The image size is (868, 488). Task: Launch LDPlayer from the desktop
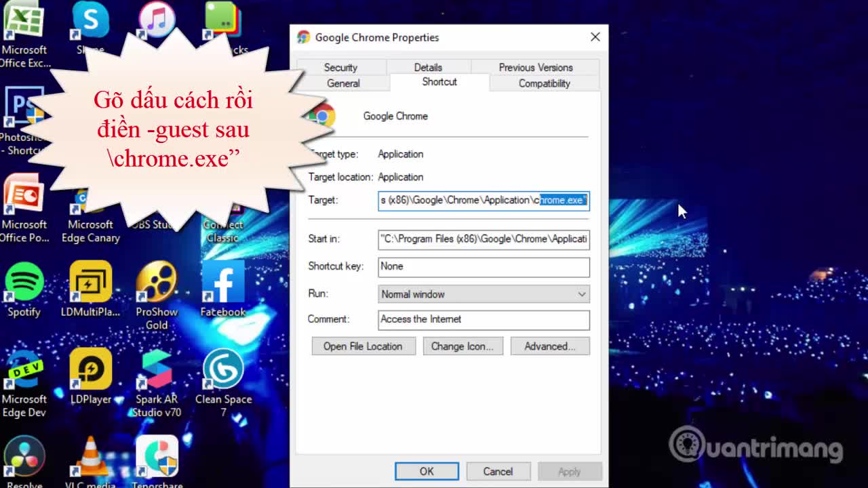tap(90, 377)
